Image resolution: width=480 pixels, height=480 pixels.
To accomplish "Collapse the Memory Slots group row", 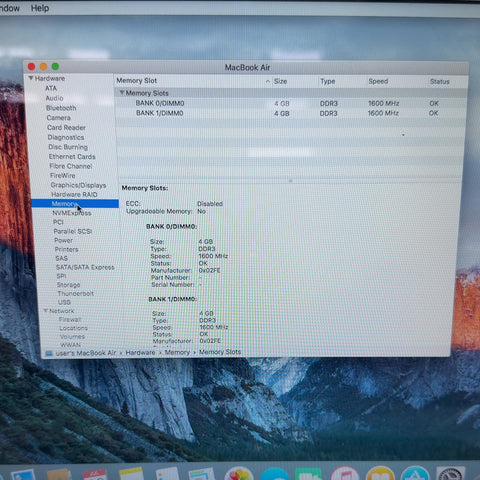I will [x=122, y=93].
